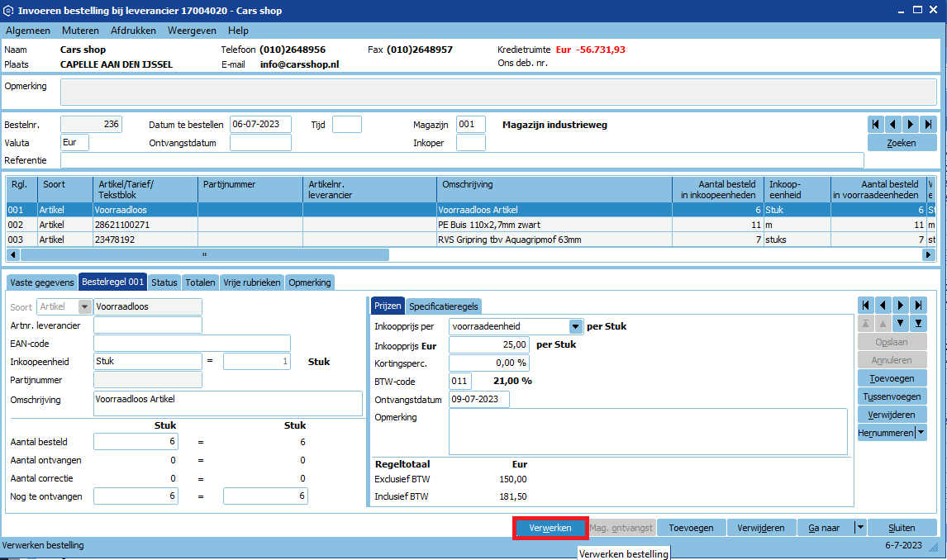Image resolution: width=947 pixels, height=560 pixels.
Task: Go to first order using arrow above Zoeken
Action: click(875, 124)
